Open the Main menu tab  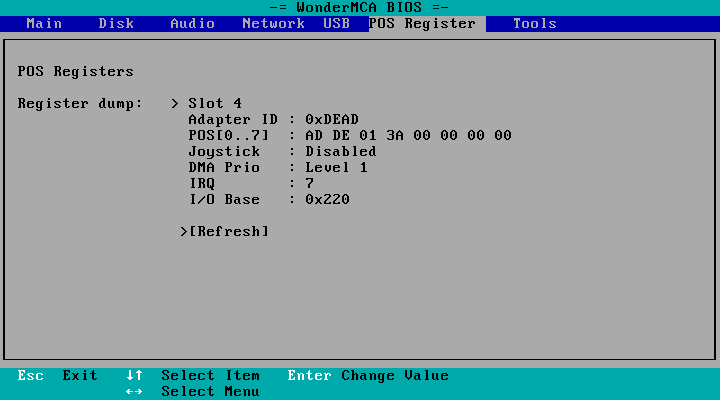[44, 23]
